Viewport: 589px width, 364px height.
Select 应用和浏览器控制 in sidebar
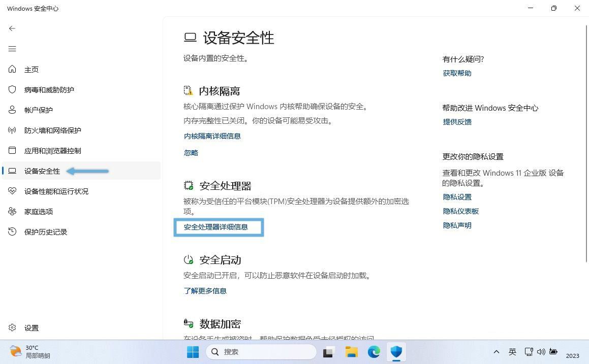pos(52,151)
